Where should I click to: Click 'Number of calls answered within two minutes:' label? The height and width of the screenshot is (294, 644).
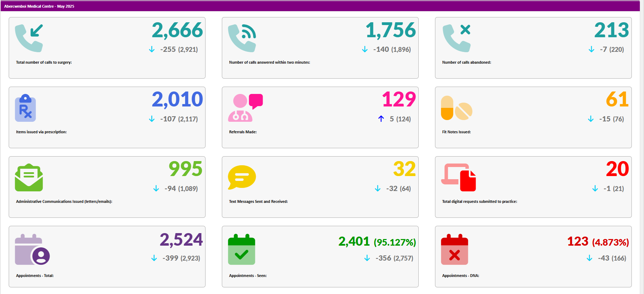[269, 63]
